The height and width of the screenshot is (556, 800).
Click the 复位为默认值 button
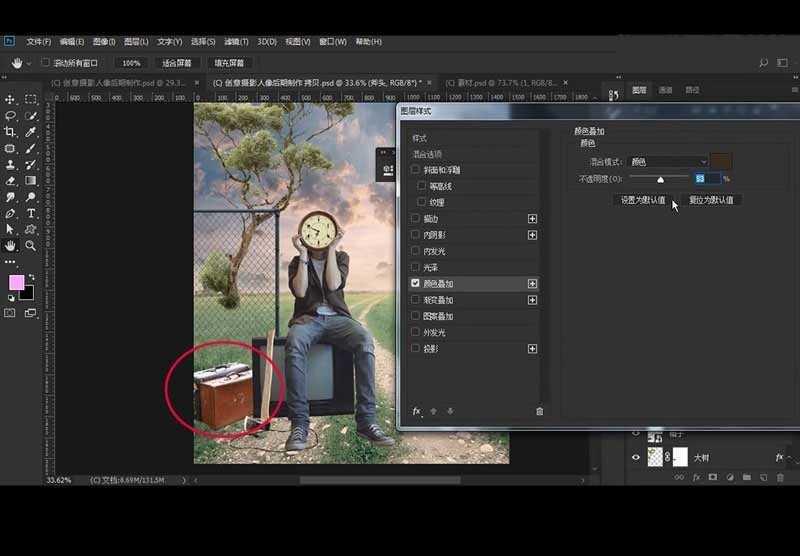point(712,200)
